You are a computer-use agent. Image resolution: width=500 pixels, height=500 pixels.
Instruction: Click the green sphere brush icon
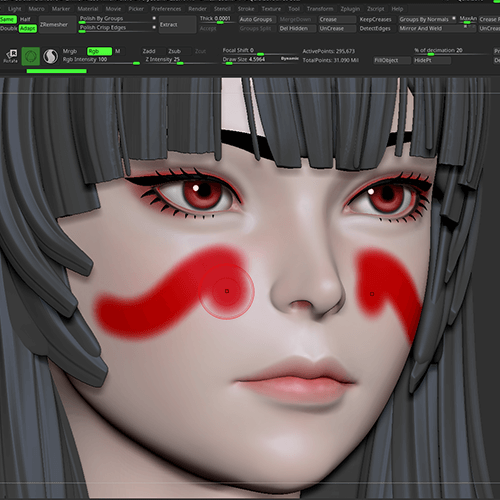pos(31,56)
